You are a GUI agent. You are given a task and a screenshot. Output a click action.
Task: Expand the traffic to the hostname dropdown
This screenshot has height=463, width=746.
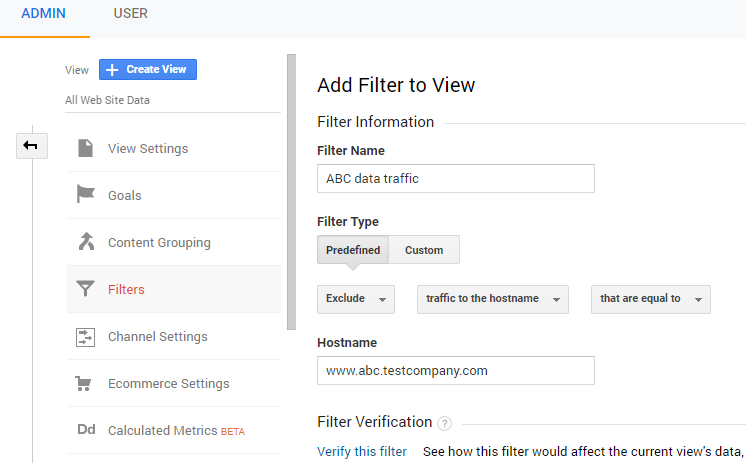click(492, 299)
